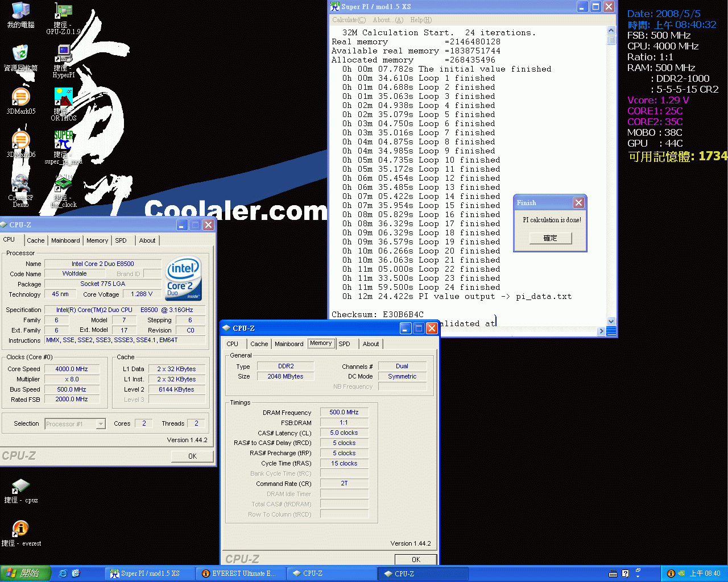This screenshot has width=728, height=582.
Task: Switch to EVEREST Ultimate taskbar button
Action: tap(241, 573)
